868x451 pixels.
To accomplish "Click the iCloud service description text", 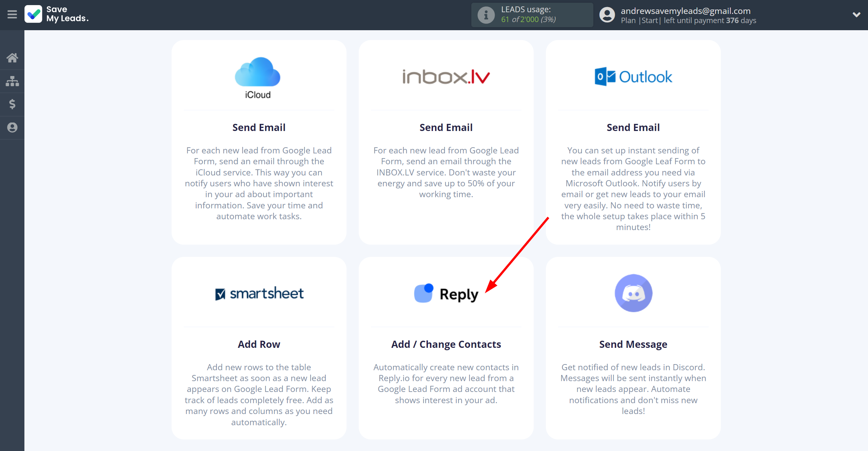I will 259,183.
